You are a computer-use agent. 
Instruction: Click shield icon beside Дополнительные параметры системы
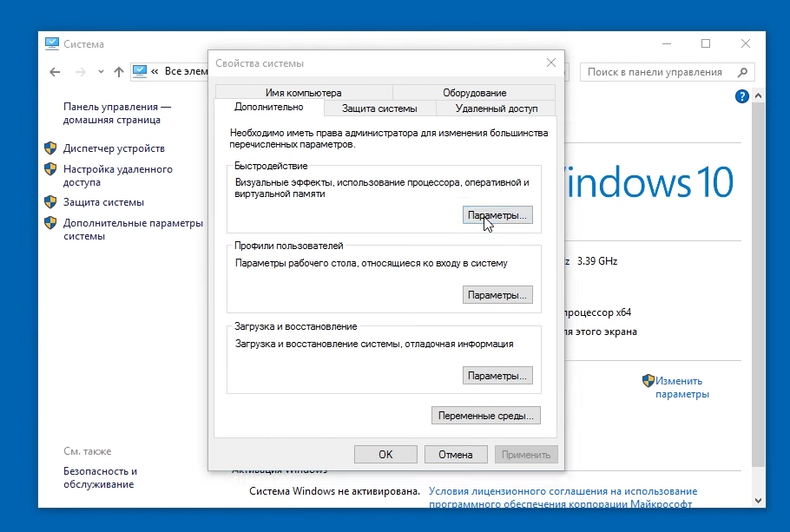coord(50,223)
